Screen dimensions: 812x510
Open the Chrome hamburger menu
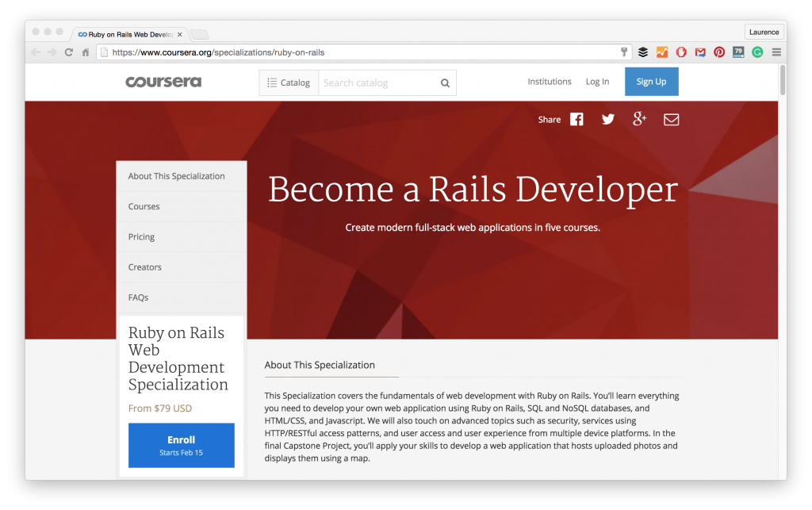point(776,52)
